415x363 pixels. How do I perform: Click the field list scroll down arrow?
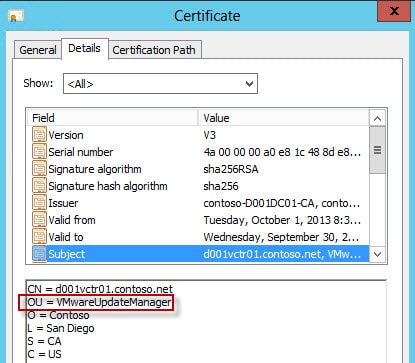[377, 254]
